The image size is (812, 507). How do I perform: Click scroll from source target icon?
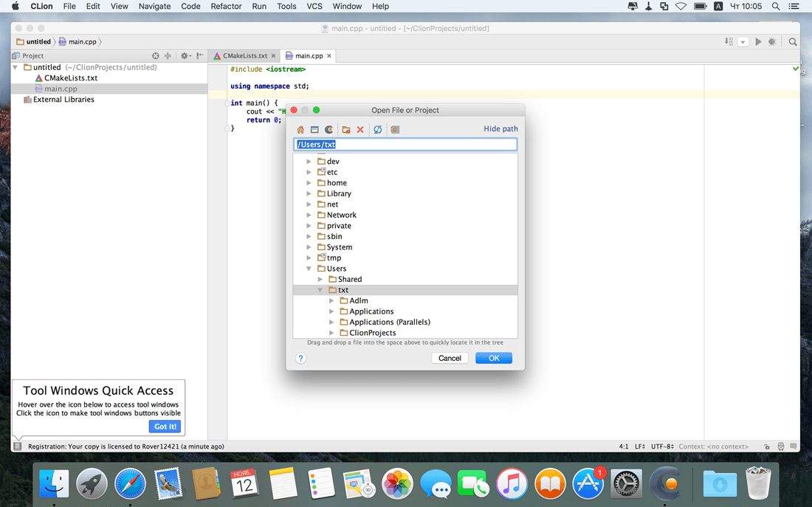(x=155, y=55)
